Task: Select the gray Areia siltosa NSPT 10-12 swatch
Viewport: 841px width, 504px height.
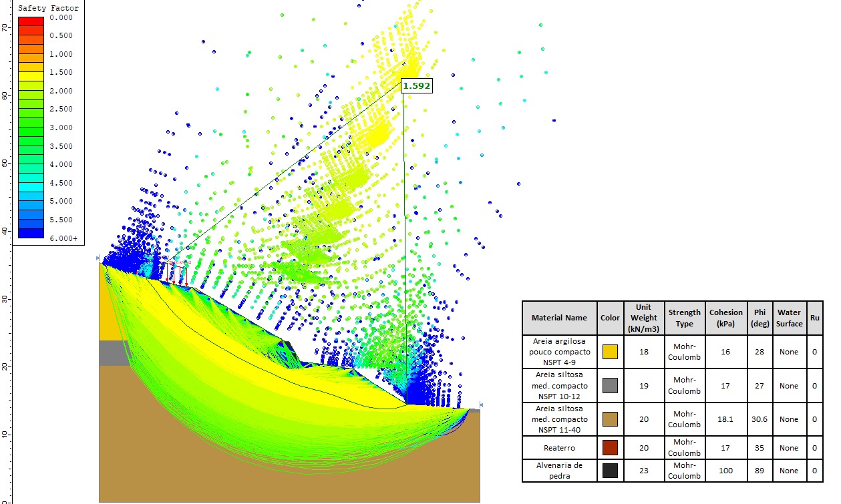Action: 609,385
